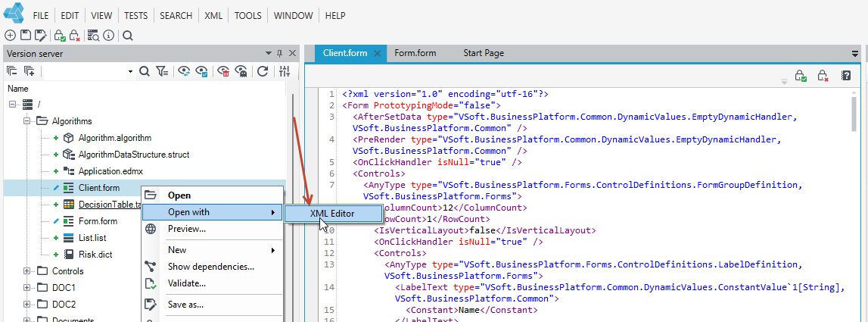Open the Version server panel dropdown arrow
Viewport: 868px width, 322px height.
[269, 54]
